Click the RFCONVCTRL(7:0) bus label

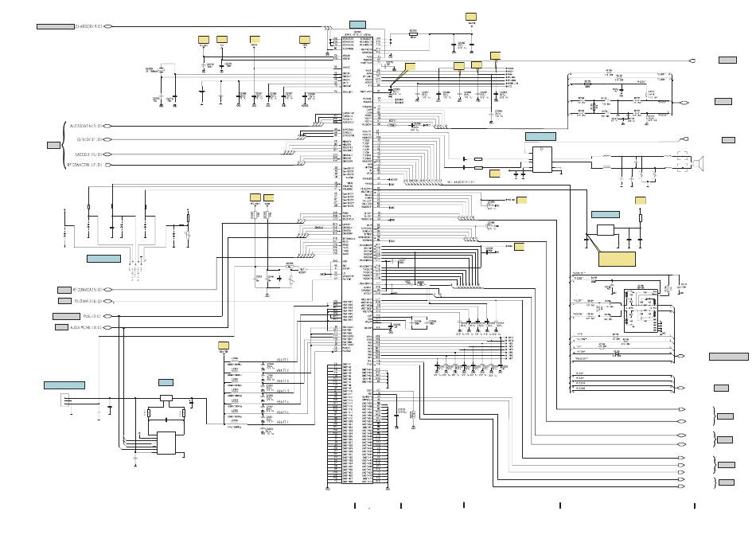[84, 165]
